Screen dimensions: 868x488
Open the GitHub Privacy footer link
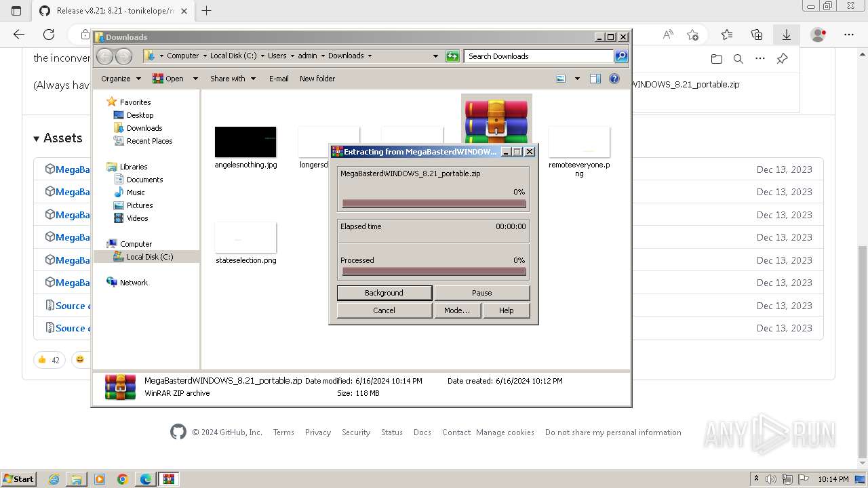318,432
